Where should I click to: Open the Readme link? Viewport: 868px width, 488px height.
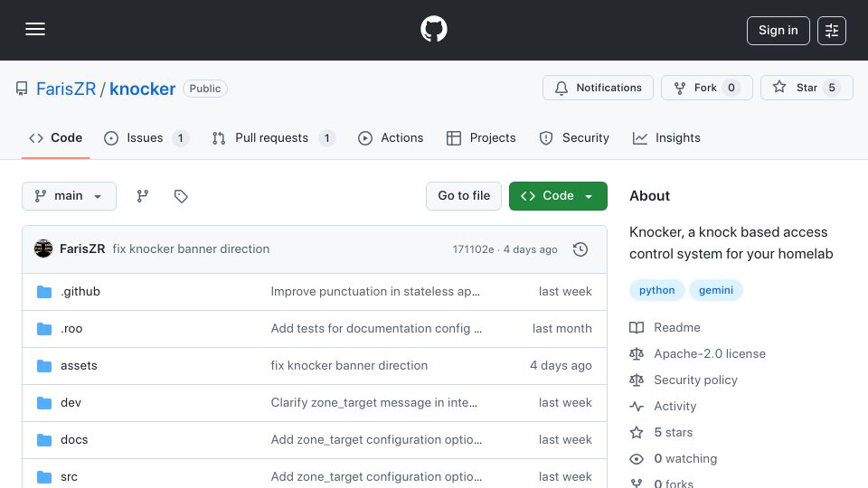pyautogui.click(x=677, y=327)
